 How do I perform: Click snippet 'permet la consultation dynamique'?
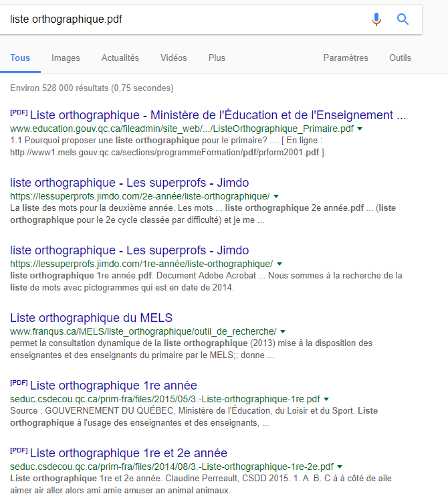coord(191,349)
